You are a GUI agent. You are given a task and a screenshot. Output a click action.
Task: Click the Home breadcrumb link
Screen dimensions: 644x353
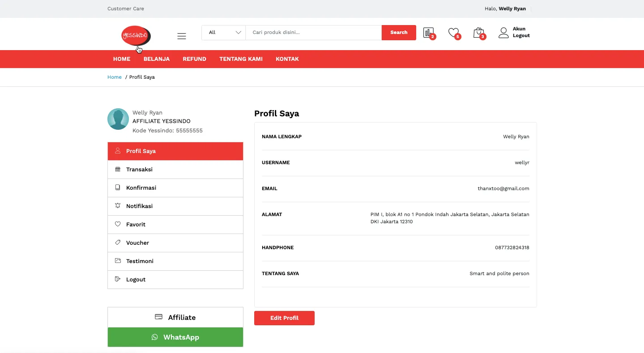click(115, 77)
